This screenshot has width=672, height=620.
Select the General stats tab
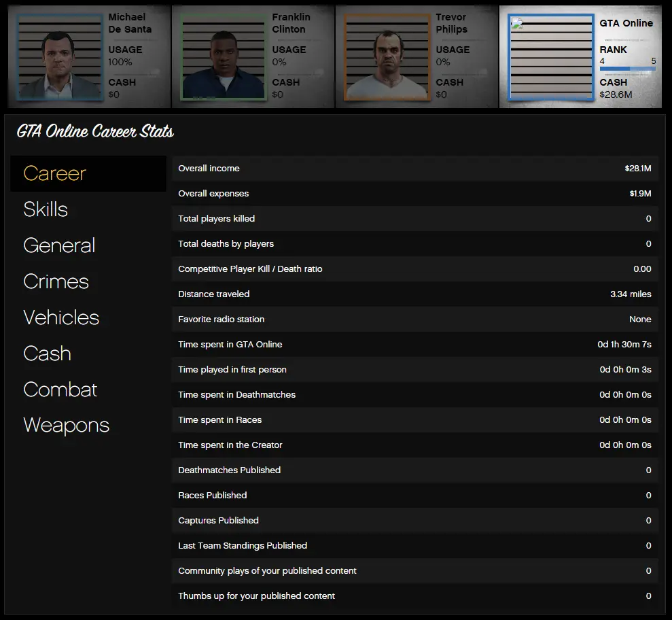point(59,245)
